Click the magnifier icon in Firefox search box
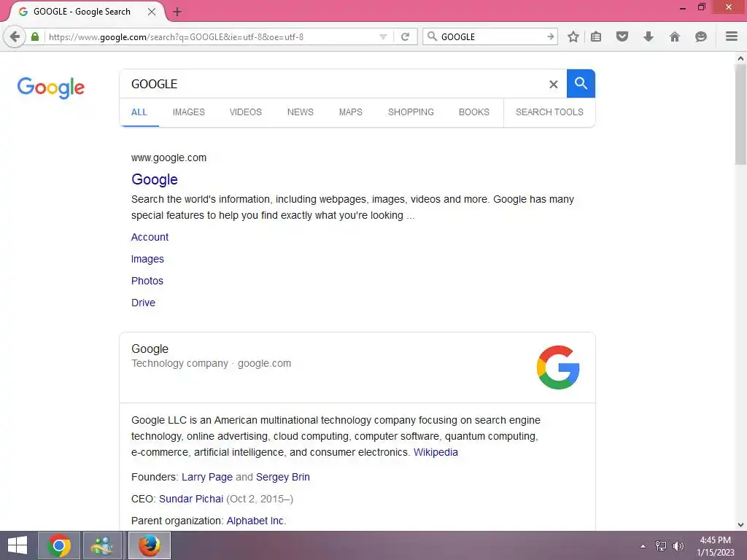The image size is (747, 560). click(x=432, y=36)
